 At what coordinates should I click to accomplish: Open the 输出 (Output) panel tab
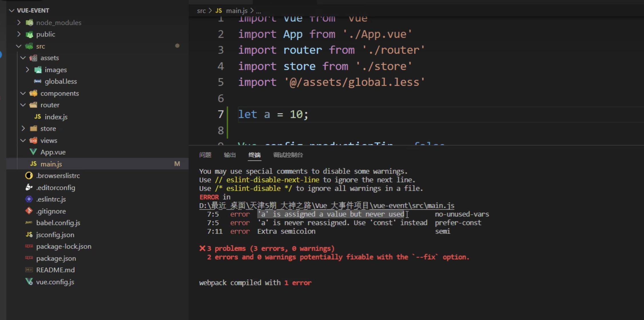point(230,155)
